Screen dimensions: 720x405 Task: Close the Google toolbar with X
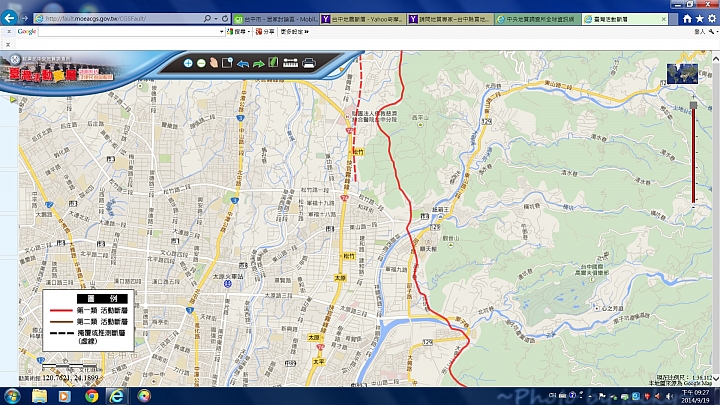click(x=8, y=32)
